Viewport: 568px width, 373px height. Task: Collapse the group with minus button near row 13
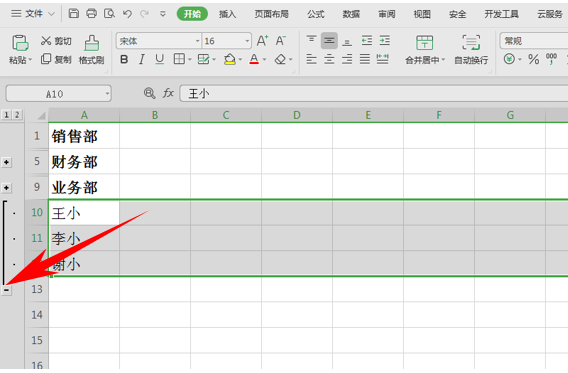(x=7, y=290)
